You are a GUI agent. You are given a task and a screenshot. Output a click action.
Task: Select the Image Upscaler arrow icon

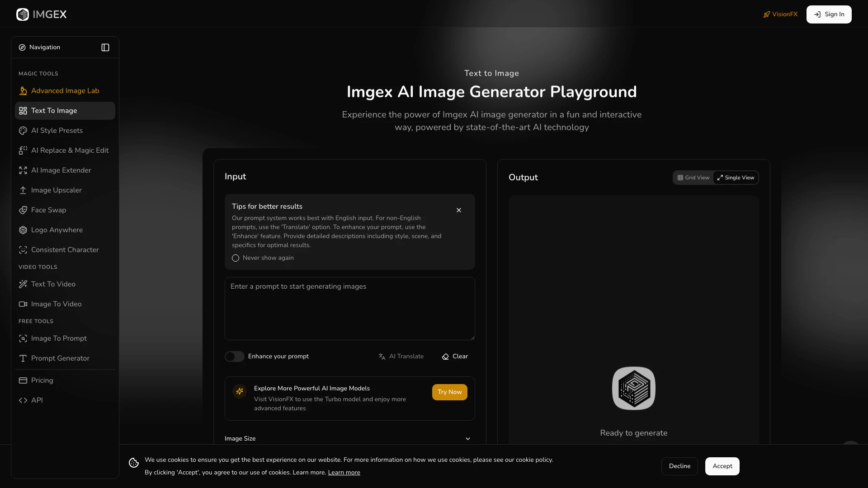click(23, 190)
